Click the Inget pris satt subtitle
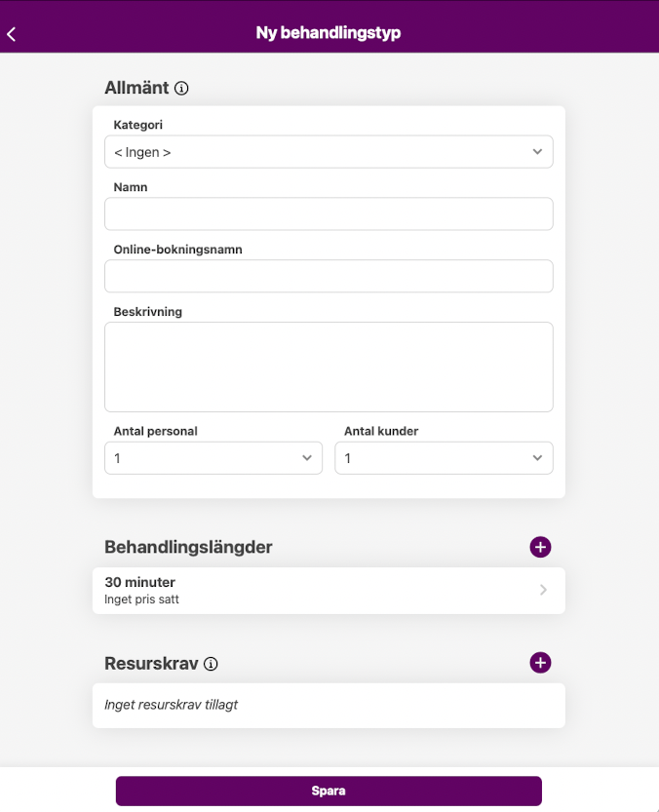This screenshot has width=659, height=812. pos(141,599)
